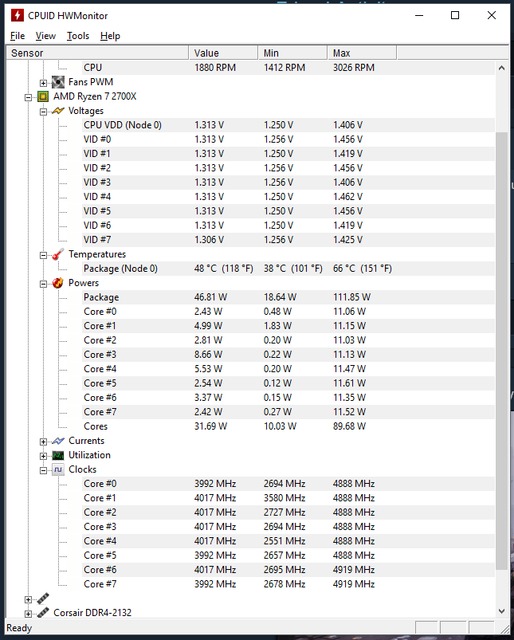Collapse the Temperatures section
This screenshot has height=640, width=514.
coord(43,255)
